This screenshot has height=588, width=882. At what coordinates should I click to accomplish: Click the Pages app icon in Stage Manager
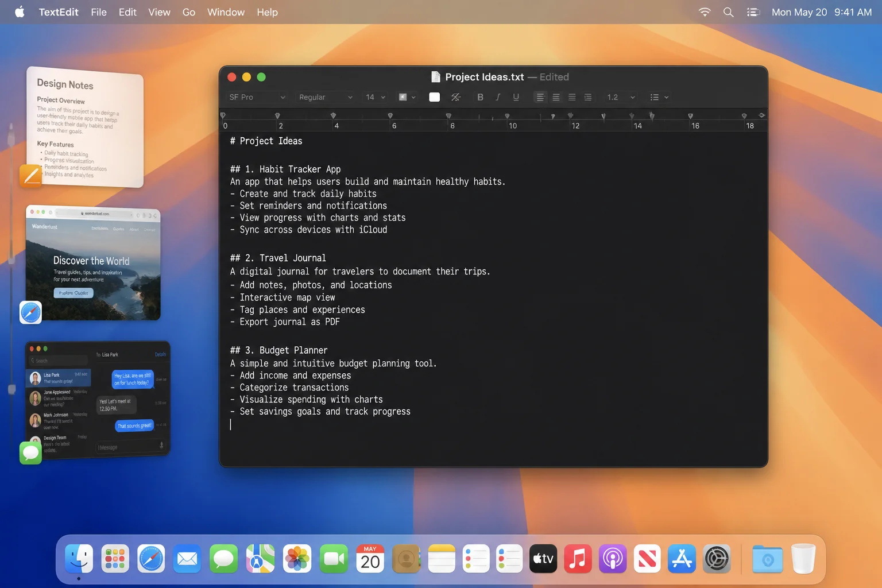31,176
